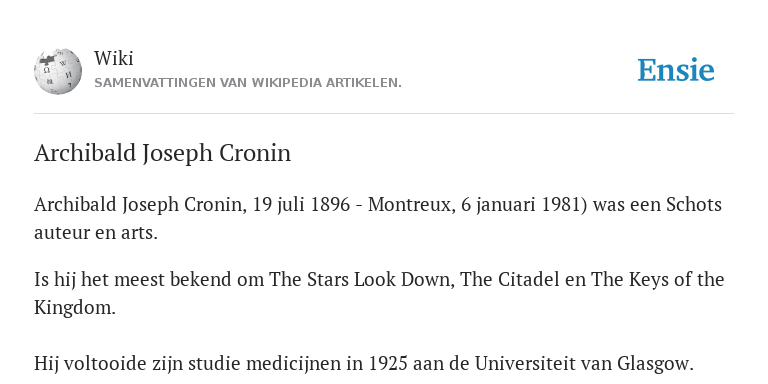Select the Samenvattingen van Wikipedia artikelen subtitle
This screenshot has width=768, height=384.
click(248, 83)
